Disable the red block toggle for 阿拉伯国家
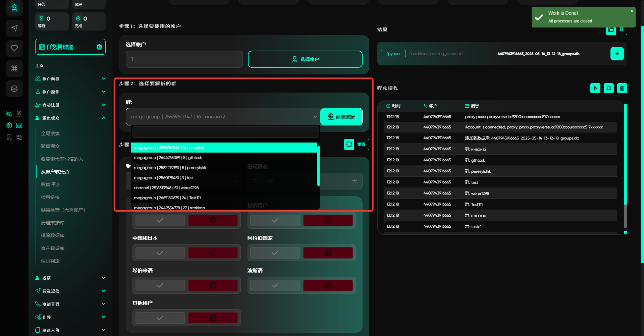The width and height of the screenshot is (644, 336). click(x=328, y=253)
